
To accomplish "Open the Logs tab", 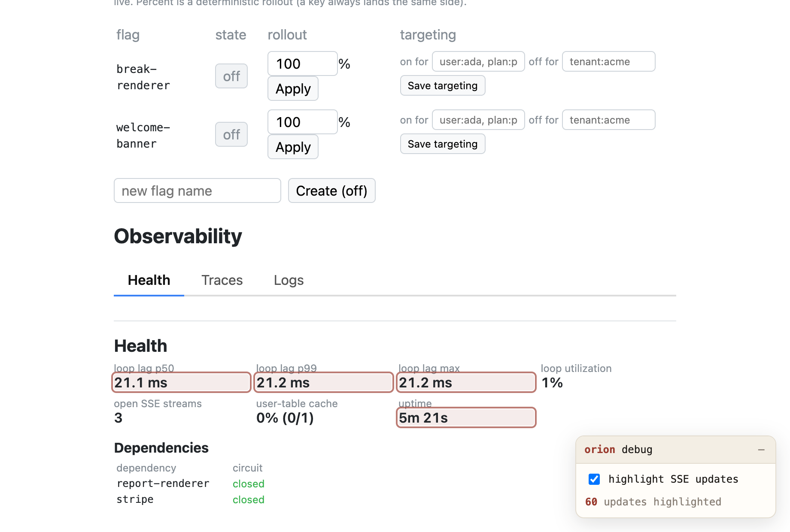I will 289,280.
